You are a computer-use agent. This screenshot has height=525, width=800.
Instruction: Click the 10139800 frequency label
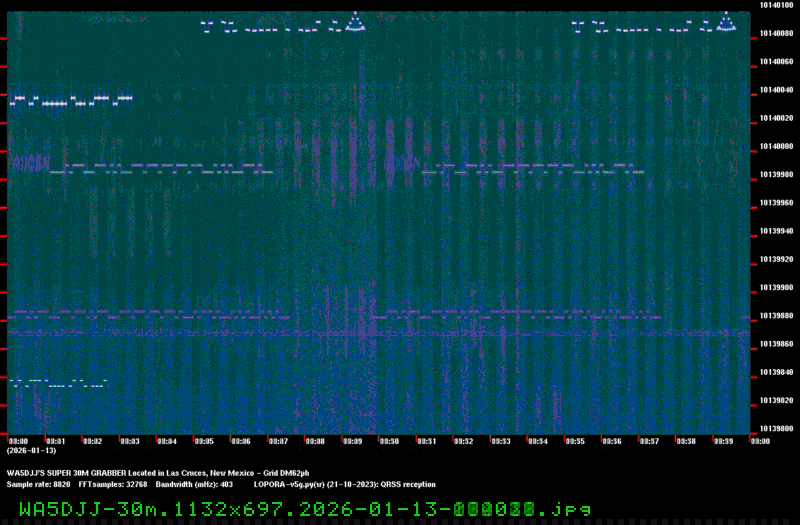coord(777,429)
